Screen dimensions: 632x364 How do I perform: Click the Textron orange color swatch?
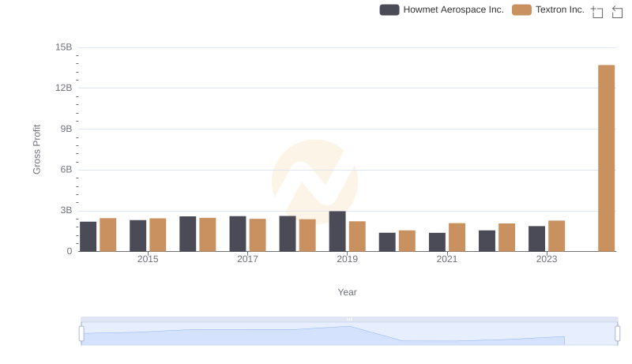pos(521,9)
